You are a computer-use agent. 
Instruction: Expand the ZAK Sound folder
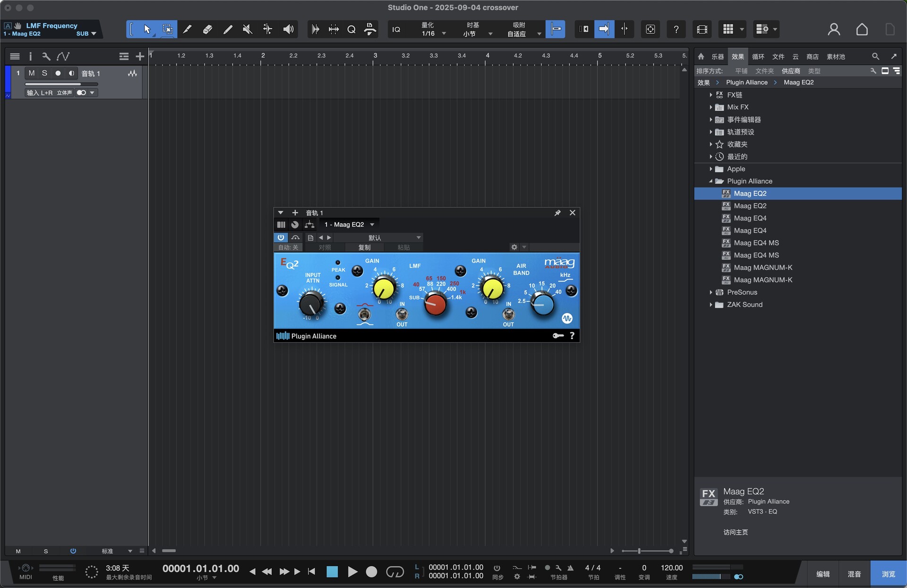click(710, 305)
